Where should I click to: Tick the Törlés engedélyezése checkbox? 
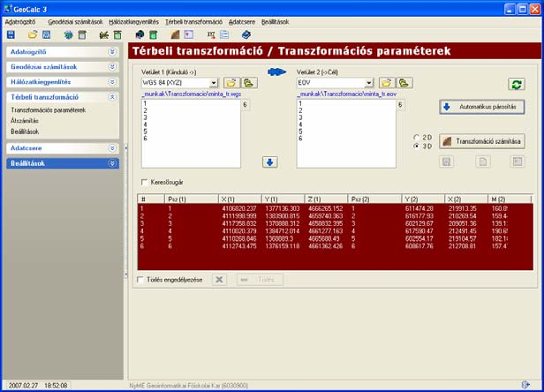click(x=140, y=280)
